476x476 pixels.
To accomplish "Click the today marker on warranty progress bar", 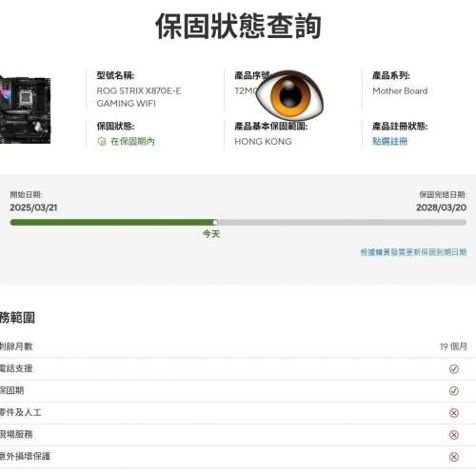I will (215, 223).
